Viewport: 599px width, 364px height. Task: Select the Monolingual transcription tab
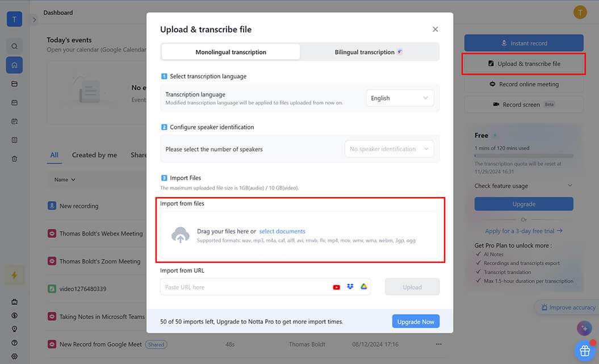click(x=231, y=52)
